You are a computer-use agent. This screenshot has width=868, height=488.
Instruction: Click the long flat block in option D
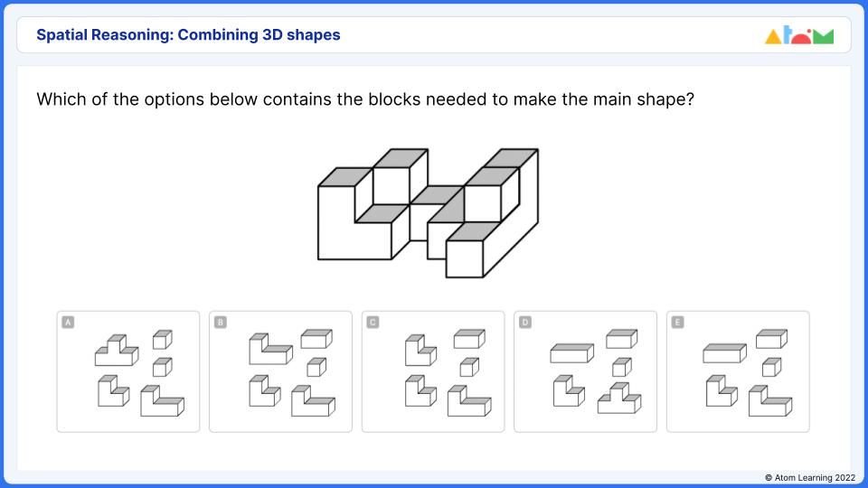tap(571, 353)
